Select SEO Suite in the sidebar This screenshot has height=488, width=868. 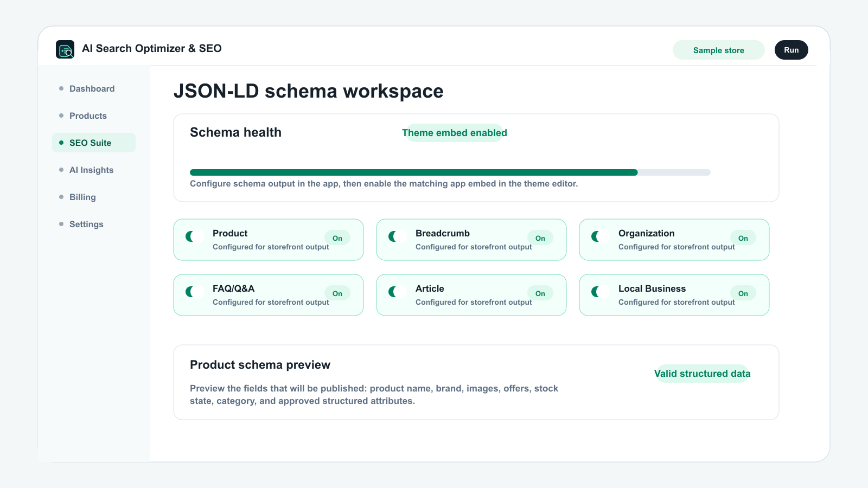(93, 143)
